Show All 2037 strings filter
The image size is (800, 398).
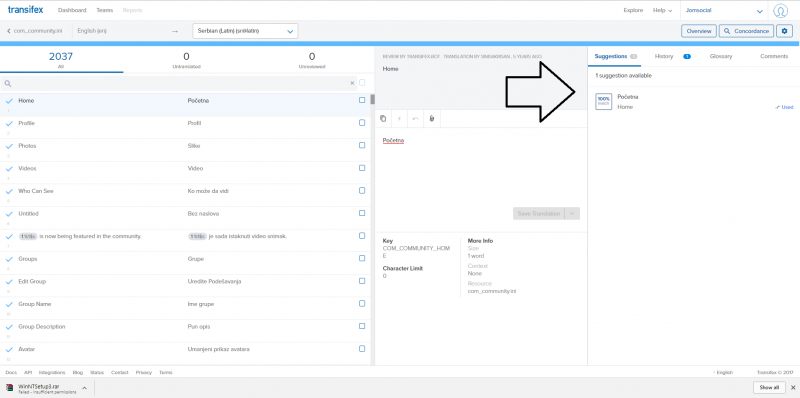(61, 60)
